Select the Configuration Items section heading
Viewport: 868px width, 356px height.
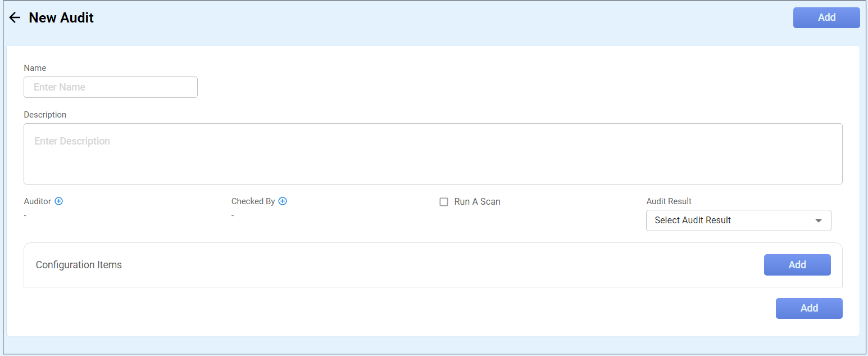point(79,265)
